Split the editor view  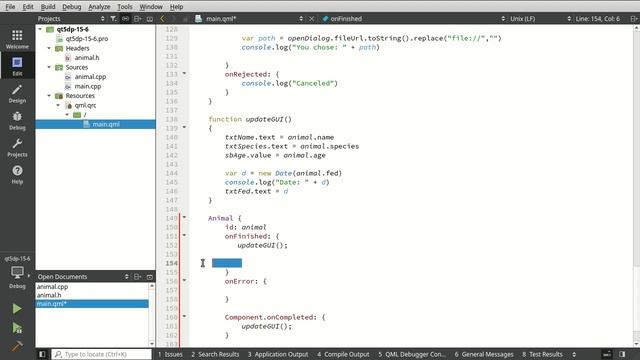633,18
